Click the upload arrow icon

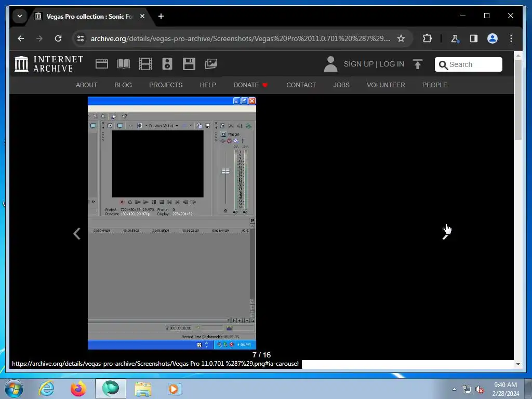point(418,64)
